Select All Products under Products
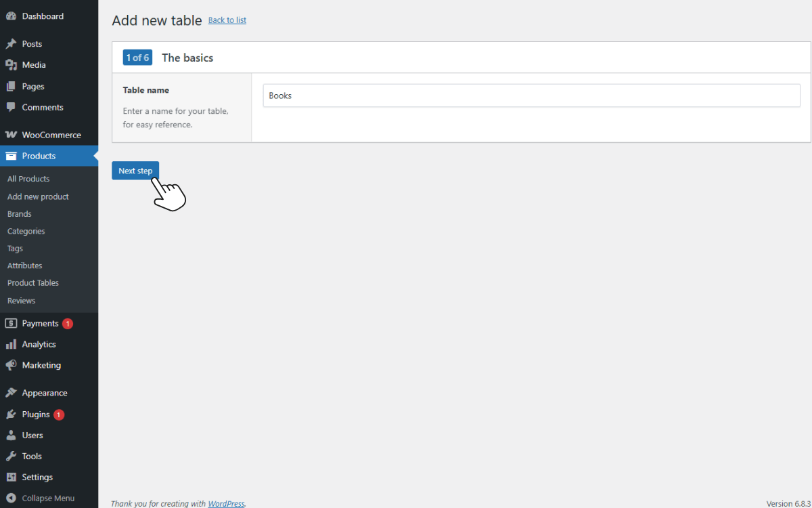812x508 pixels. 28,179
